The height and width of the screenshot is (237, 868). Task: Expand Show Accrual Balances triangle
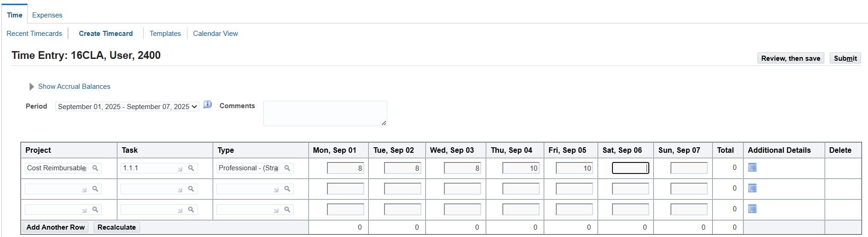click(32, 87)
